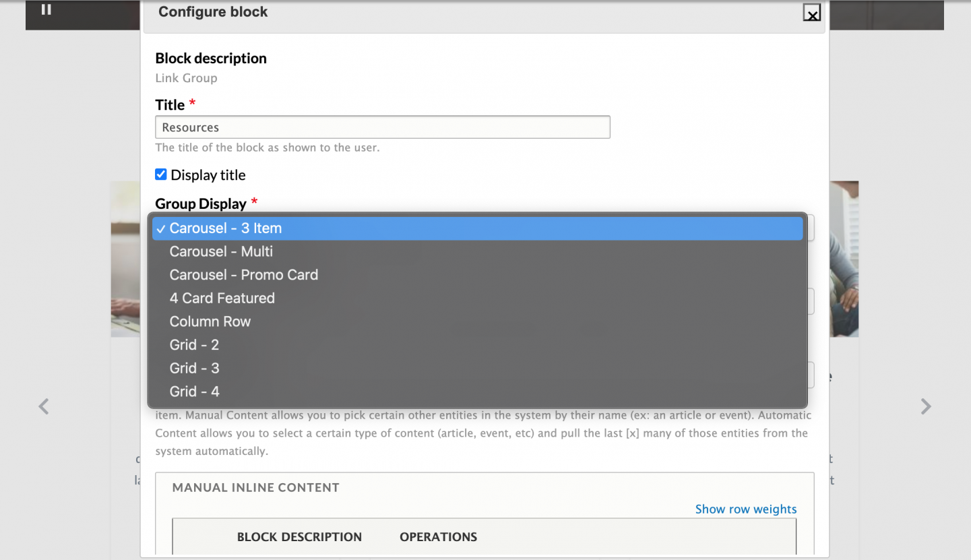Click the Group Display required label
This screenshot has height=560, width=971.
coord(202,203)
